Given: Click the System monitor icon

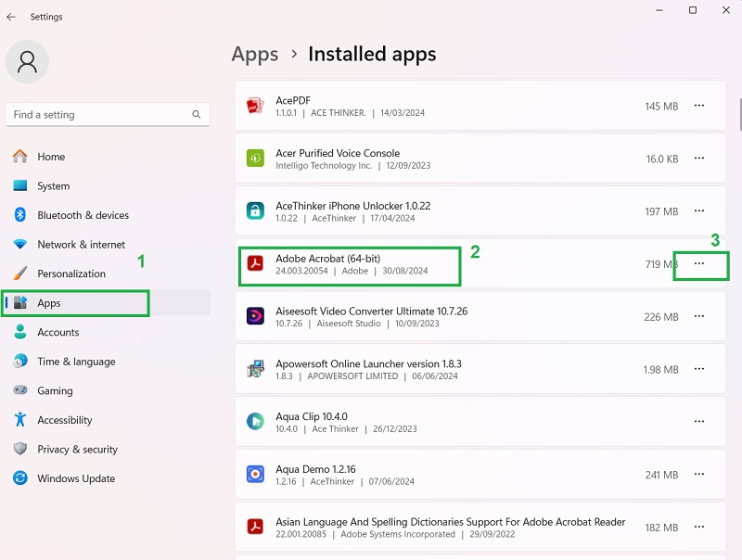Looking at the screenshot, I should (x=19, y=185).
